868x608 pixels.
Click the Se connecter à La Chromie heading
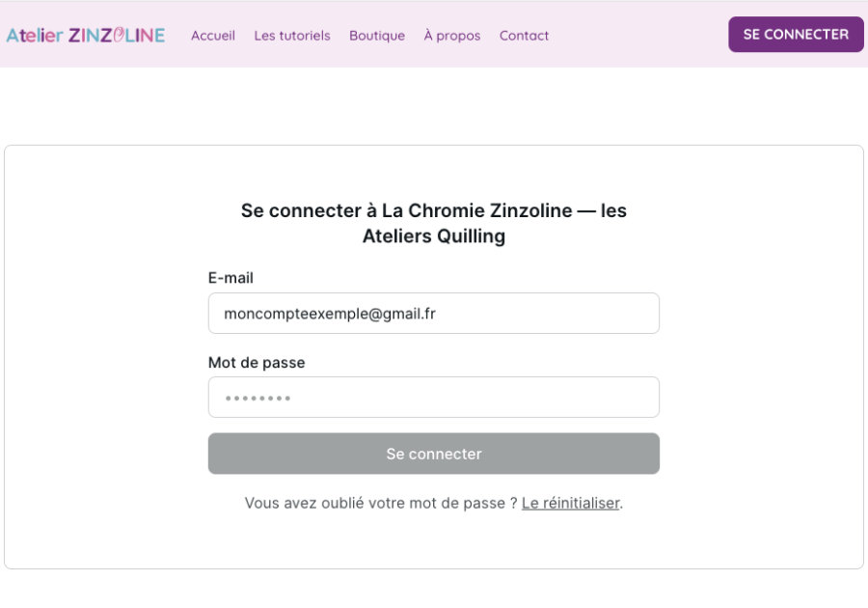point(434,223)
